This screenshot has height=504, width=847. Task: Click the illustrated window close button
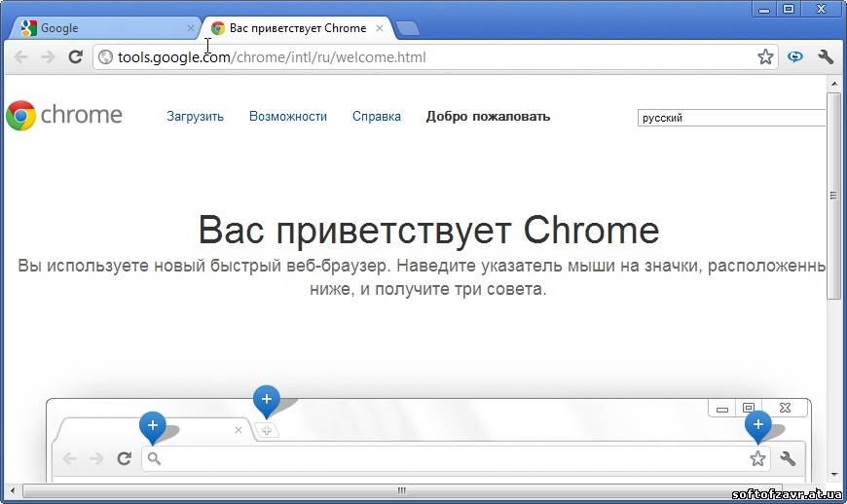coord(785,408)
